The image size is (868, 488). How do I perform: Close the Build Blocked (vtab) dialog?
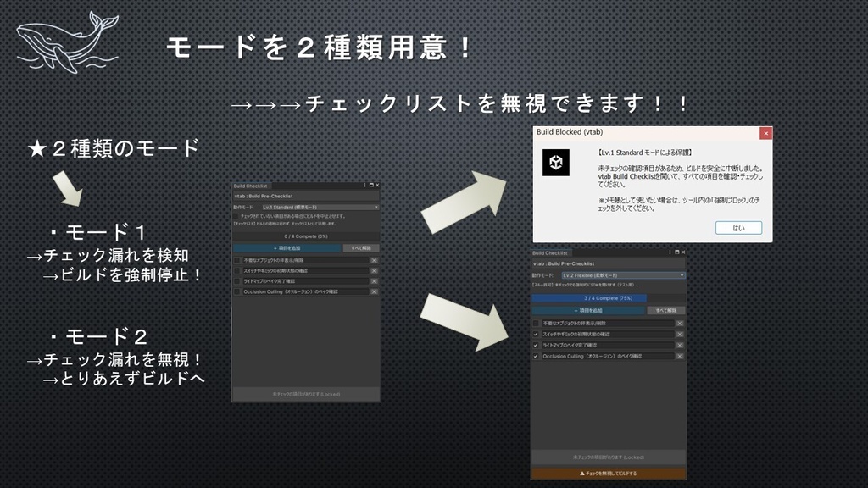[765, 133]
